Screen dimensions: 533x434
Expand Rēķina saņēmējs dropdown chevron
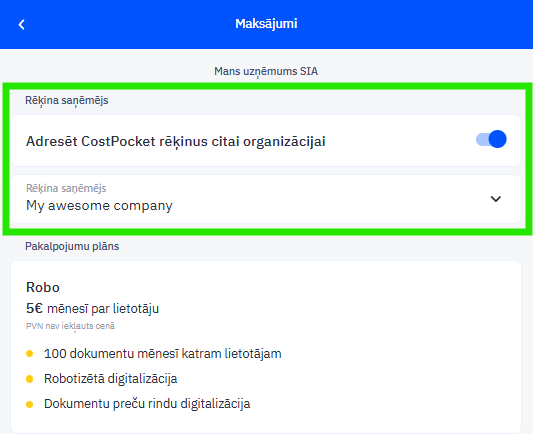[496, 199]
